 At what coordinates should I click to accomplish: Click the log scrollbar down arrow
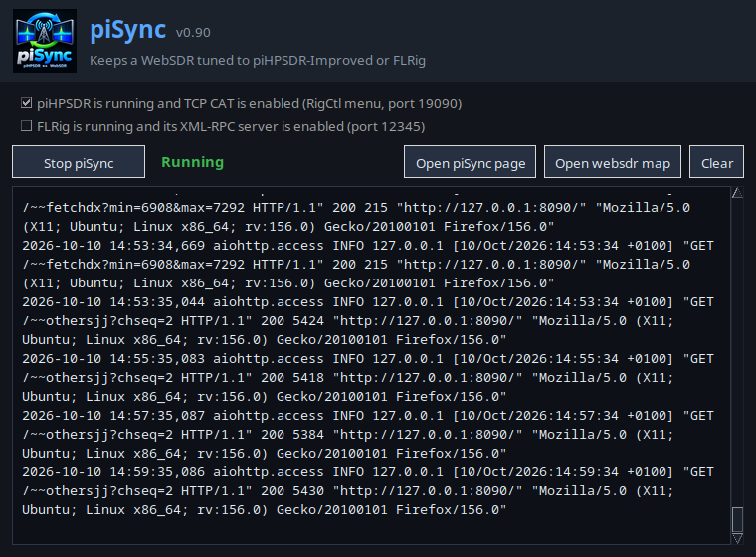737,538
